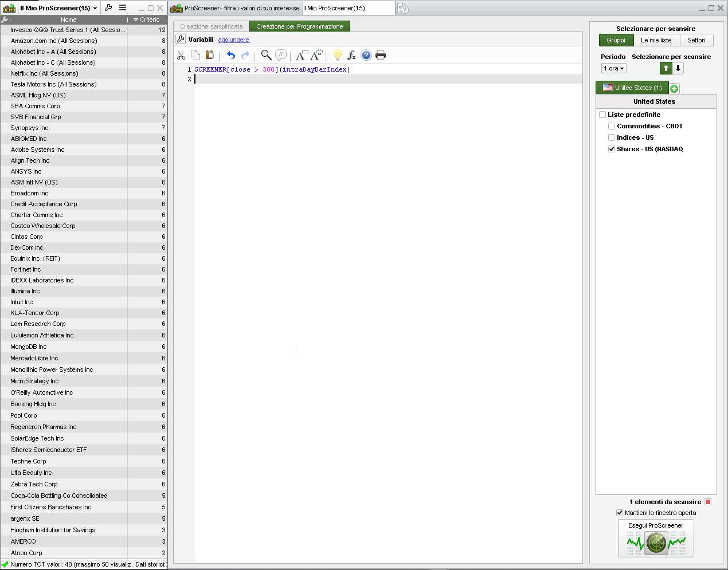Click code line 1 SCREENER statement
The height and width of the screenshot is (570, 728).
[x=272, y=69]
